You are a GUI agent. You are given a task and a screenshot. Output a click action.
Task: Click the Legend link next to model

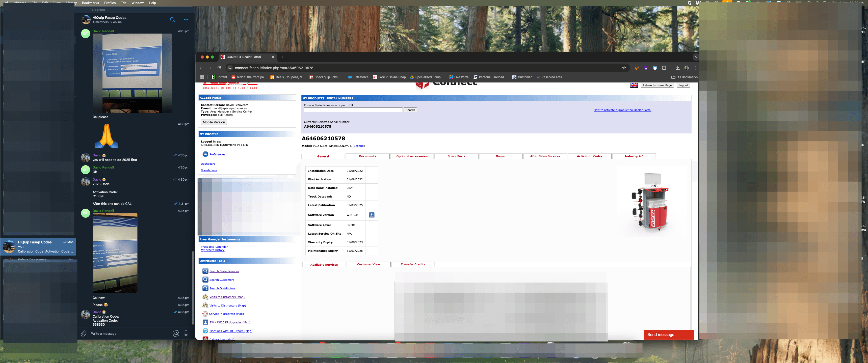point(358,146)
